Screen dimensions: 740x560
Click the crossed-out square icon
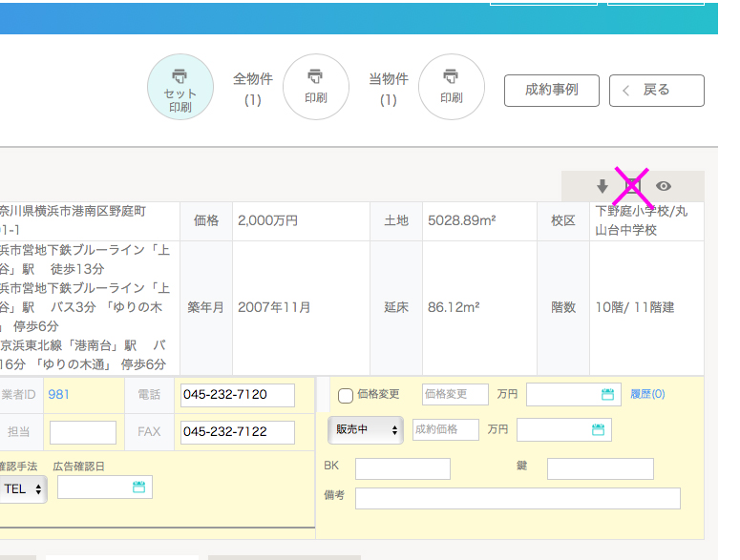pos(632,186)
